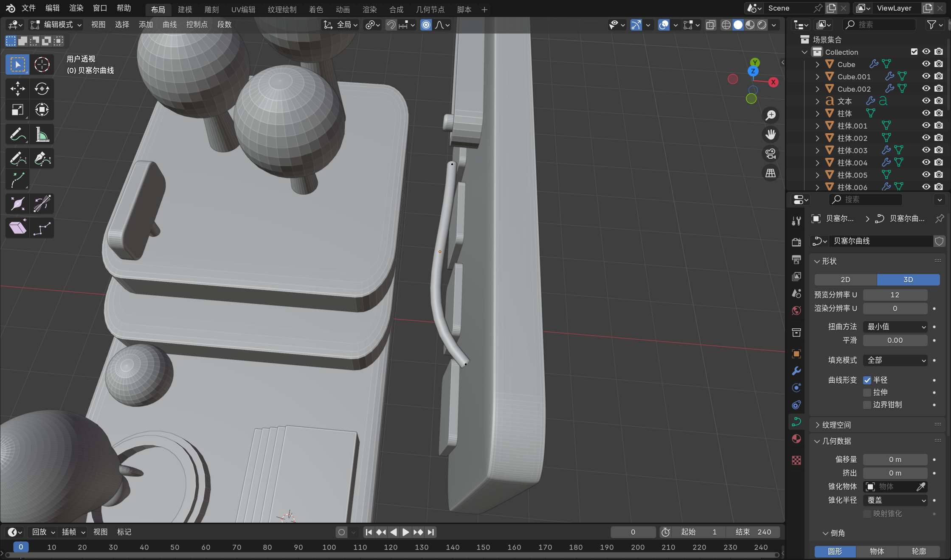Enable the 拉伸 checkbox
The height and width of the screenshot is (560, 951).
[867, 392]
